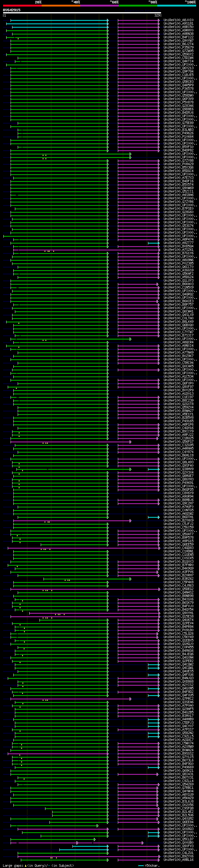This screenshot has width=199, height=868.
Task: Open hit UniRef100_A9S181
Action: pos(178,24)
